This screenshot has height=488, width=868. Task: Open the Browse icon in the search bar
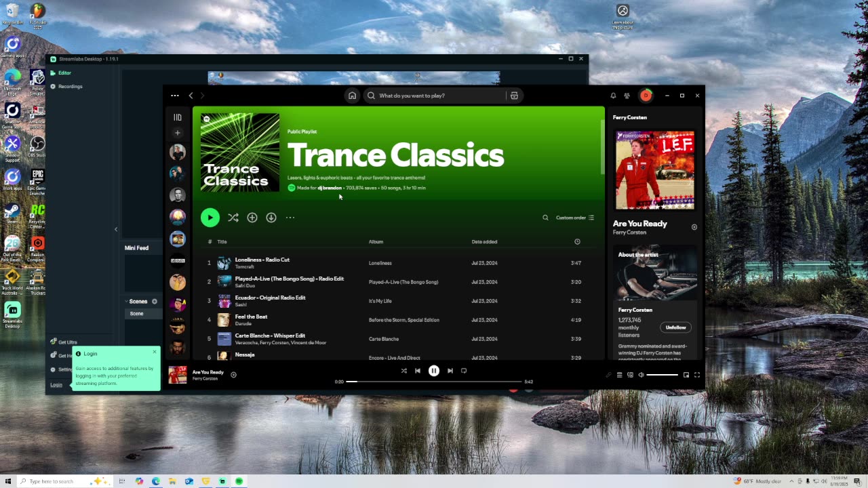[x=514, y=96]
